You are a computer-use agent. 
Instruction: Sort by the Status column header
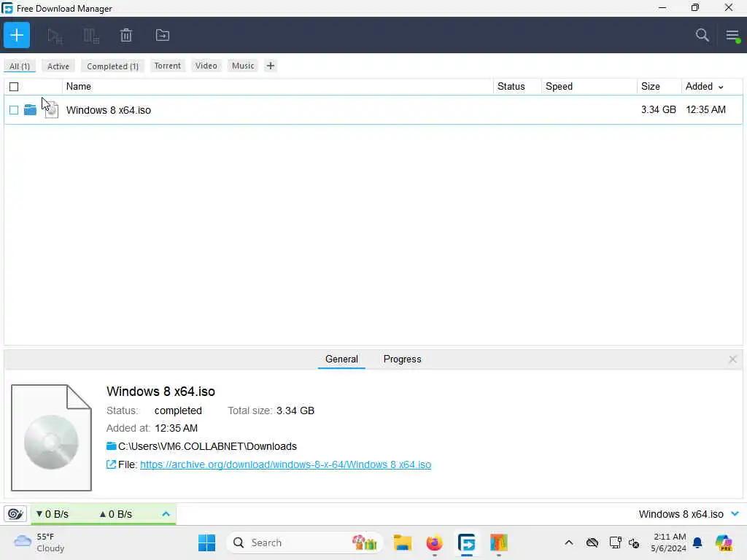511,87
